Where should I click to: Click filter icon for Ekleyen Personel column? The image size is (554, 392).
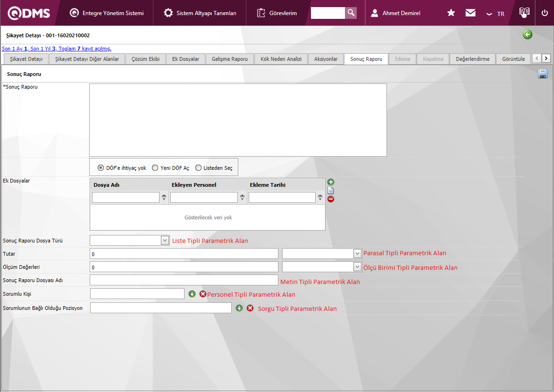(x=243, y=197)
